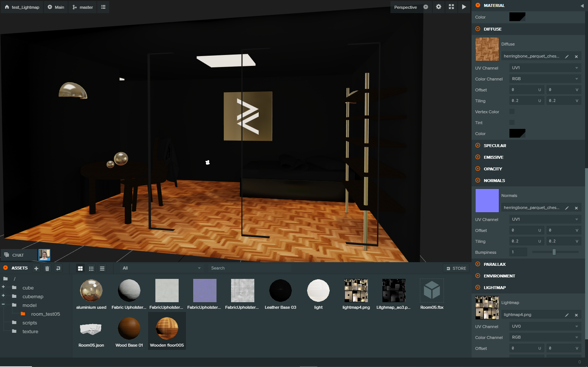Image resolution: width=588 pixels, height=367 pixels.
Task: Open viewport settings gear beside Perspective
Action: 438,7
